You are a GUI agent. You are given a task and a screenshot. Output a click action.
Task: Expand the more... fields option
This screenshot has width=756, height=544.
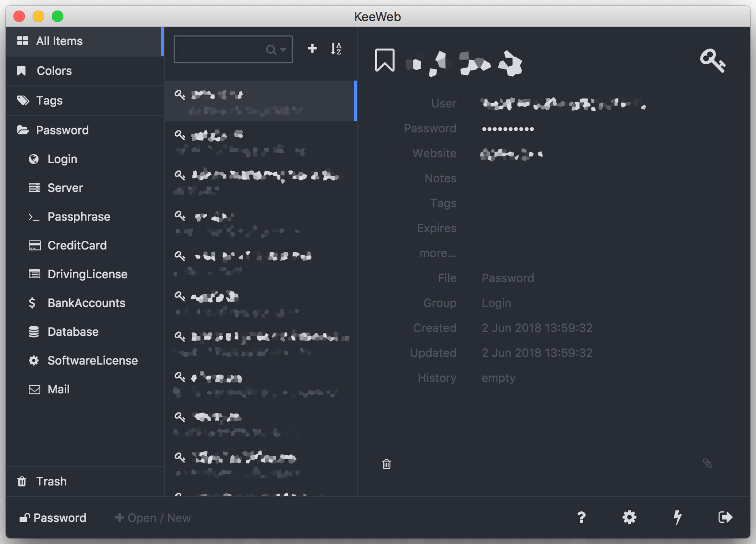[x=437, y=253]
